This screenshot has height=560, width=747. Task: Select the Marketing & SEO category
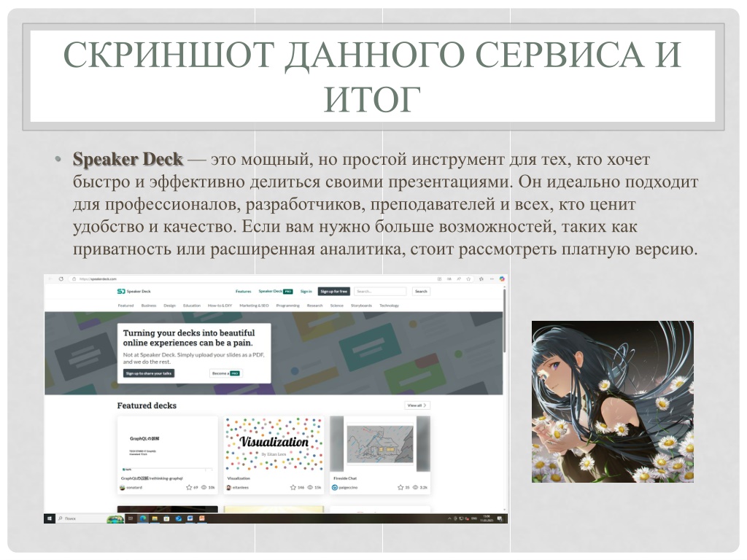tap(254, 306)
